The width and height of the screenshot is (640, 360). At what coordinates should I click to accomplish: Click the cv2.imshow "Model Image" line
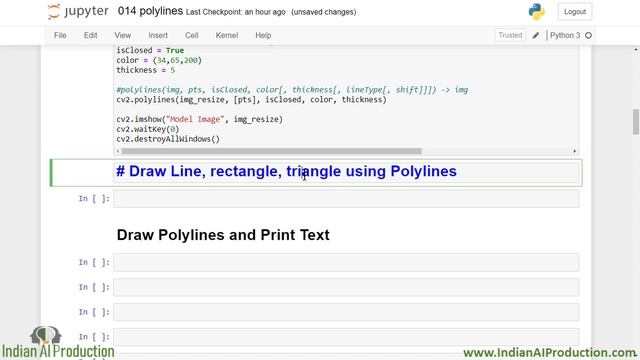tap(200, 120)
